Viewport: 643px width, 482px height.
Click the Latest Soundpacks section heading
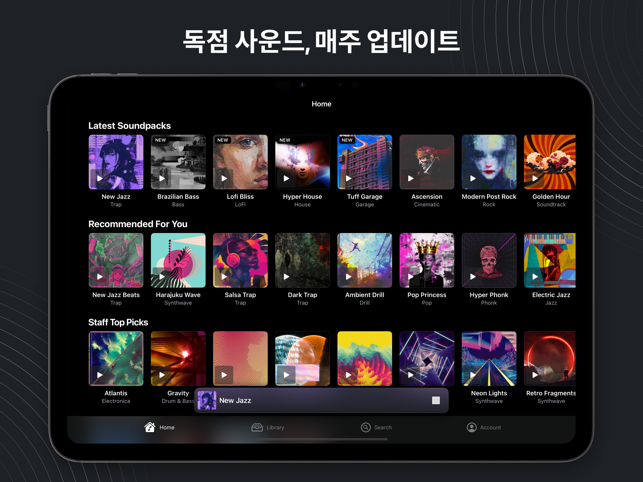(130, 126)
